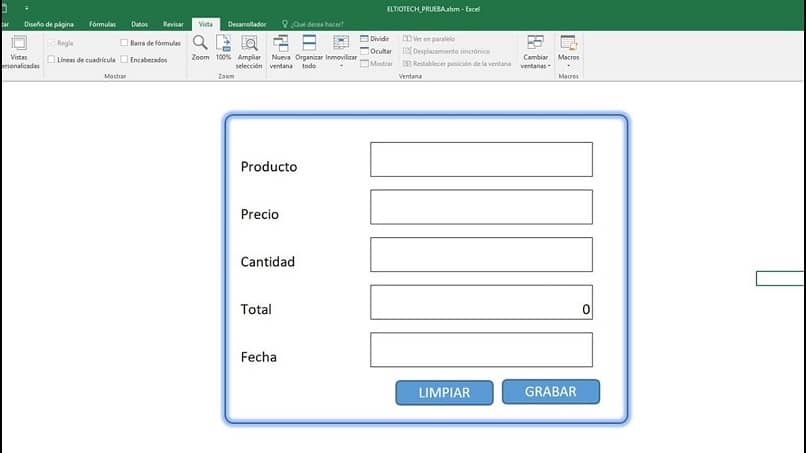Viewport: 806px width, 453px height.
Task: Hide window with Ocultar
Action: pyautogui.click(x=376, y=51)
